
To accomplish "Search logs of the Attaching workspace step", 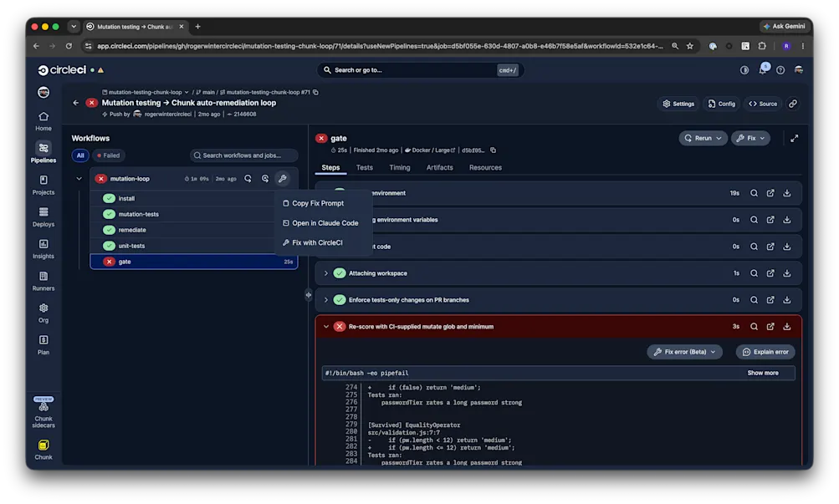I will point(754,273).
